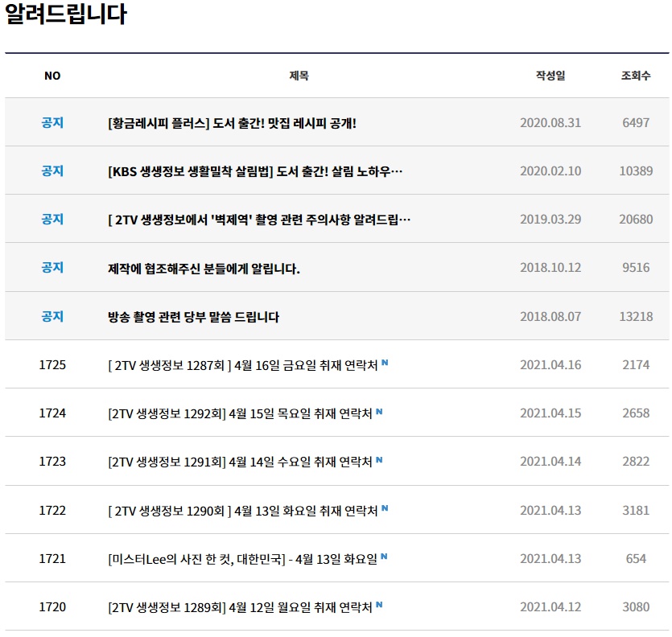Click the date 2021.04.16
672x637 pixels.
click(550, 365)
